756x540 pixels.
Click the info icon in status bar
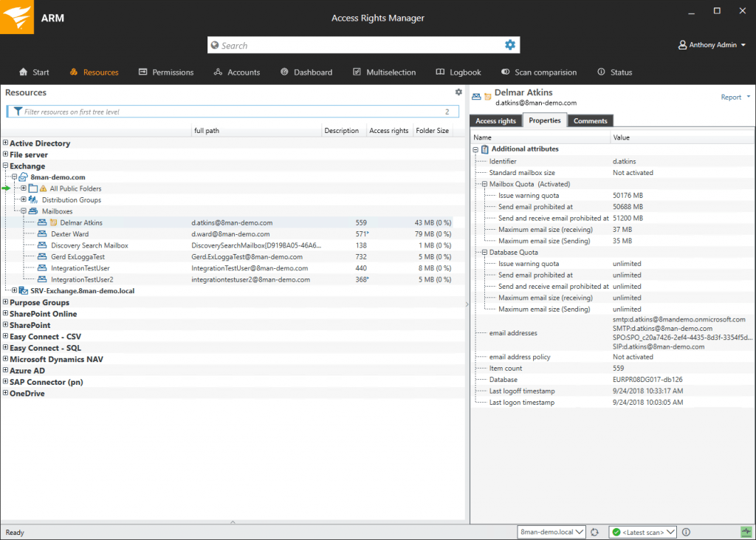[x=686, y=533]
